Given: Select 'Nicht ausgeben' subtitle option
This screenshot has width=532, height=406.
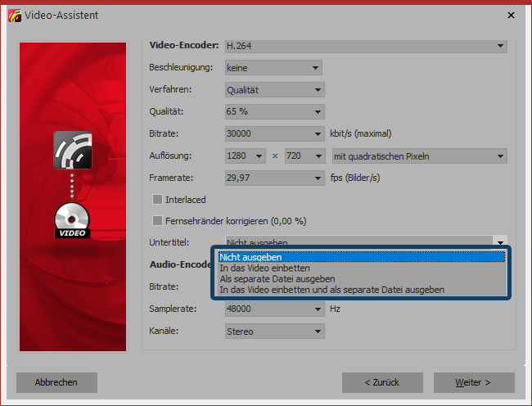Looking at the screenshot, I should coord(361,257).
